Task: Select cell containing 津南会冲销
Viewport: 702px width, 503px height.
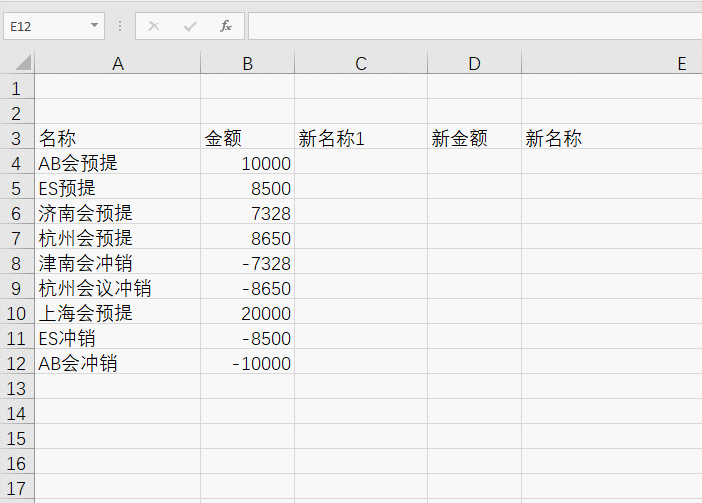Action: [x=118, y=263]
